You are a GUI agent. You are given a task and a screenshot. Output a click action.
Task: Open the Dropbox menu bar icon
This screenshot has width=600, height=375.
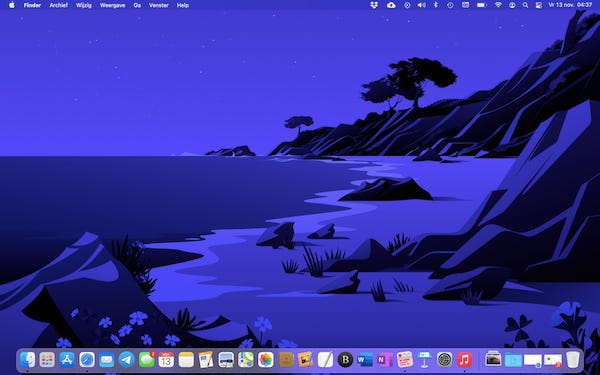click(374, 5)
